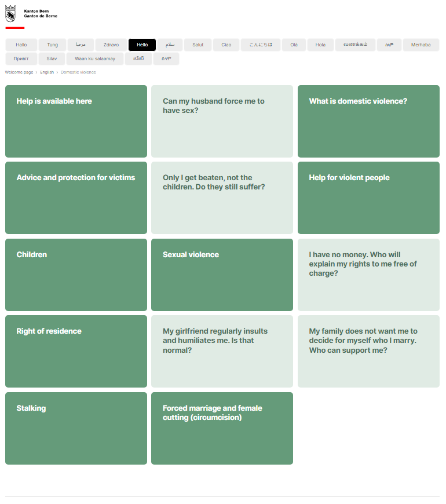The image size is (446, 504).
Task: Open 'Can my husband force me to have sex?' card
Action: (222, 121)
